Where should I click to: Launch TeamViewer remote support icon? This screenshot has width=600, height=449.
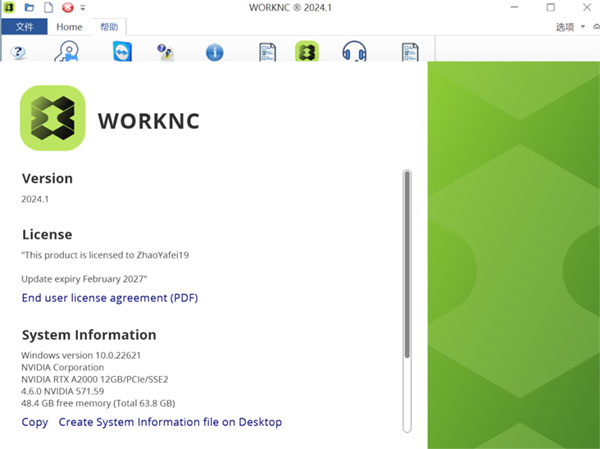click(122, 51)
